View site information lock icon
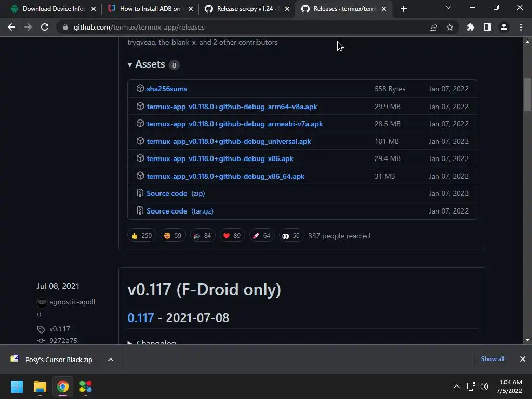The image size is (532, 399). pyautogui.click(x=65, y=27)
